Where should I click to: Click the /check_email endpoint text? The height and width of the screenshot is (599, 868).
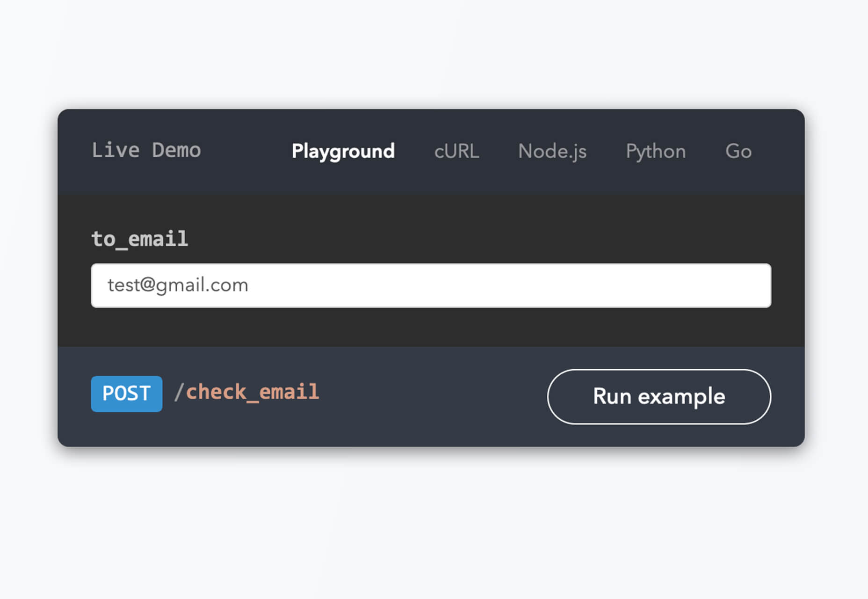click(x=246, y=392)
